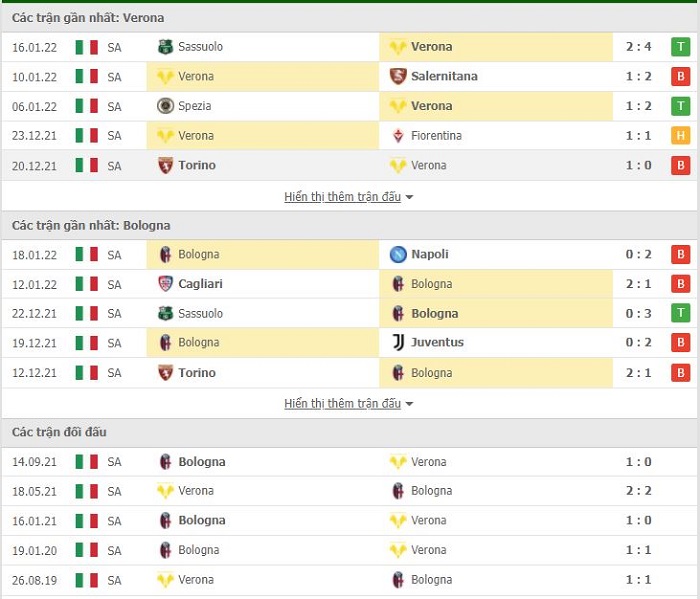Expand more Verona matches via Hiển thị thêm trận đấu
Screen dimensions: 700x599
click(x=342, y=197)
